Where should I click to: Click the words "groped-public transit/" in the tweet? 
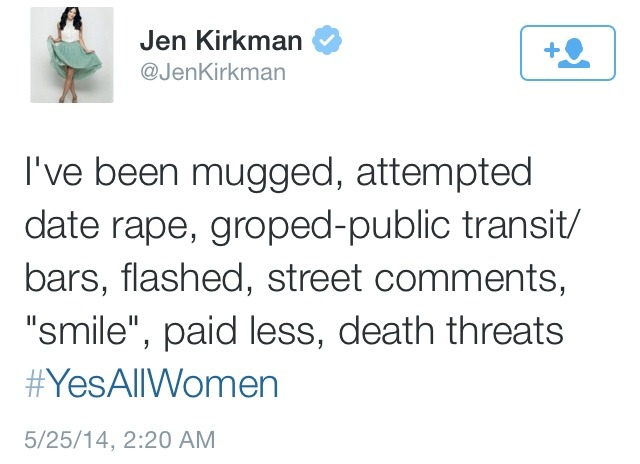pos(394,226)
